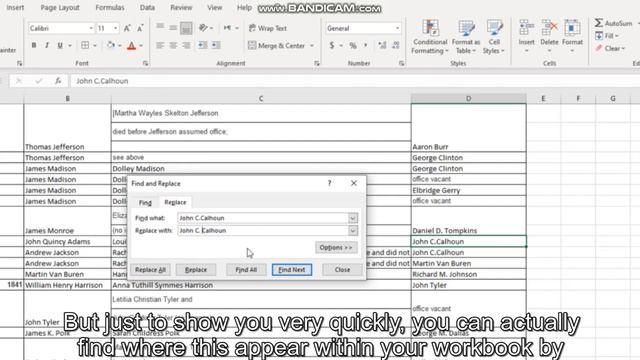Switch to the Find tab in dialog
Viewport: 640px width, 360px height.
(x=145, y=202)
